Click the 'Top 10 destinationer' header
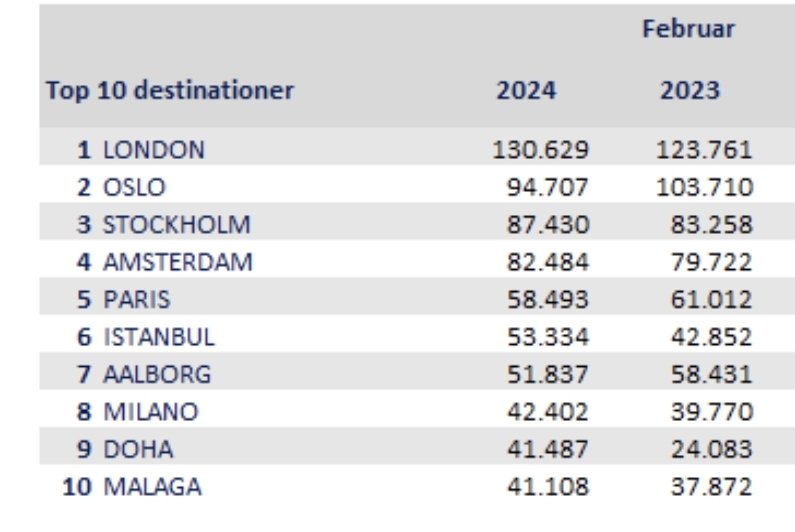795x532 pixels. pyautogui.click(x=170, y=91)
